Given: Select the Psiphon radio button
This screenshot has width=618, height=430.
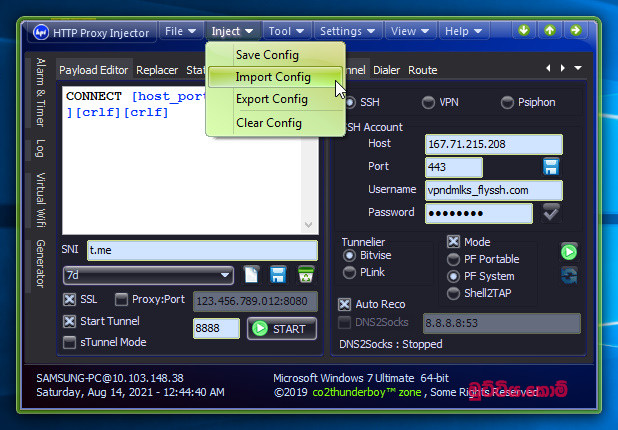Looking at the screenshot, I should 507,102.
